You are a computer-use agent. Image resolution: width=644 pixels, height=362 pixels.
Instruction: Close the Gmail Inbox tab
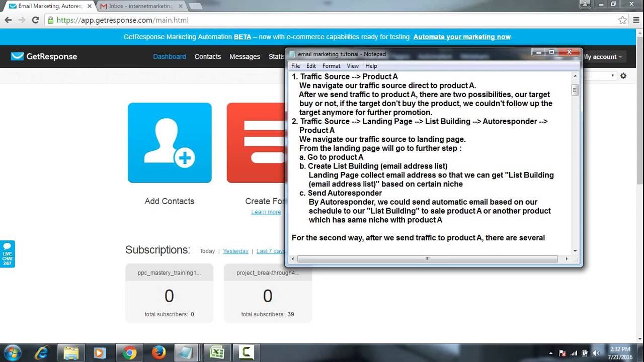click(181, 6)
